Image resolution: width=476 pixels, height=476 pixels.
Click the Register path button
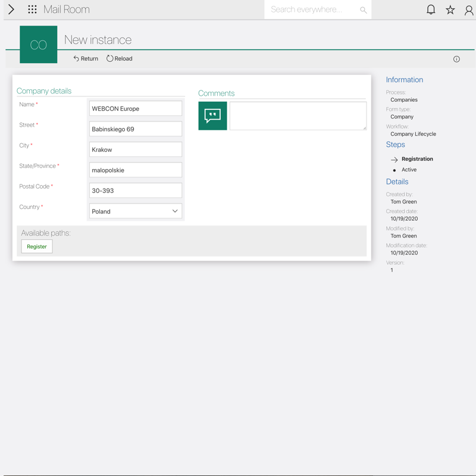click(37, 246)
